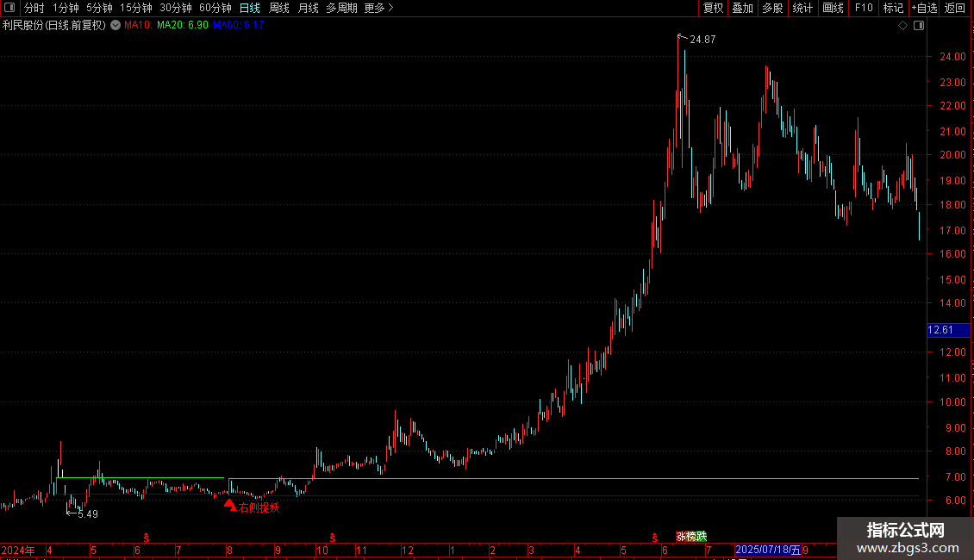Image resolution: width=974 pixels, height=560 pixels.
Task: Click month 12 on the time axis
Action: point(408,550)
